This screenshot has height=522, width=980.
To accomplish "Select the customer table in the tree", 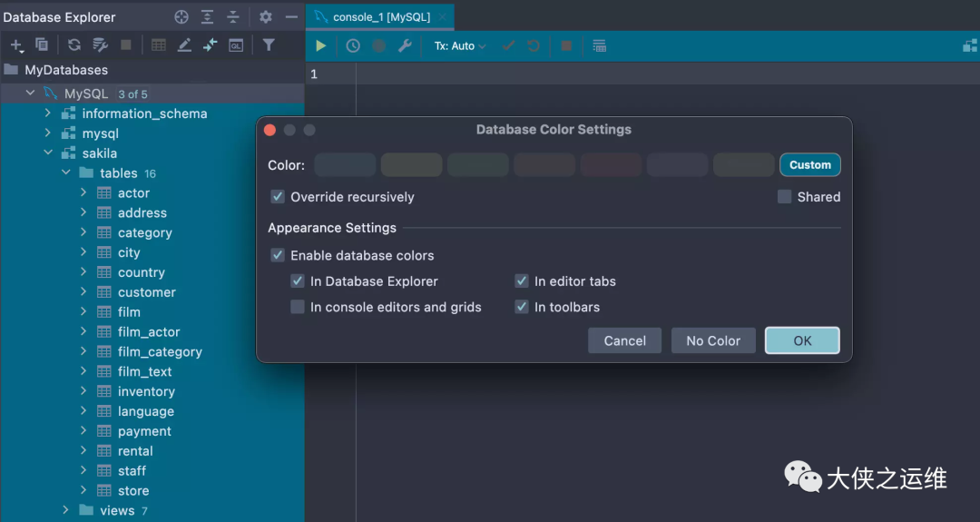I will [x=146, y=292].
